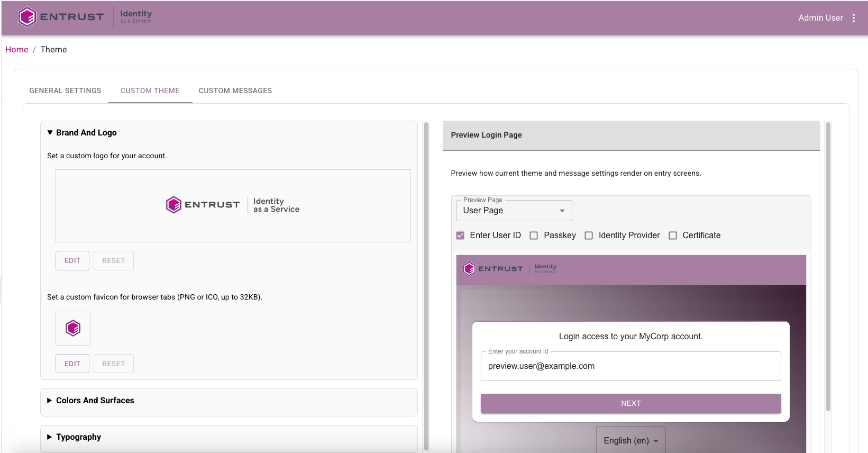Select the Custom Theme tab
The width and height of the screenshot is (868, 453).
(150, 91)
